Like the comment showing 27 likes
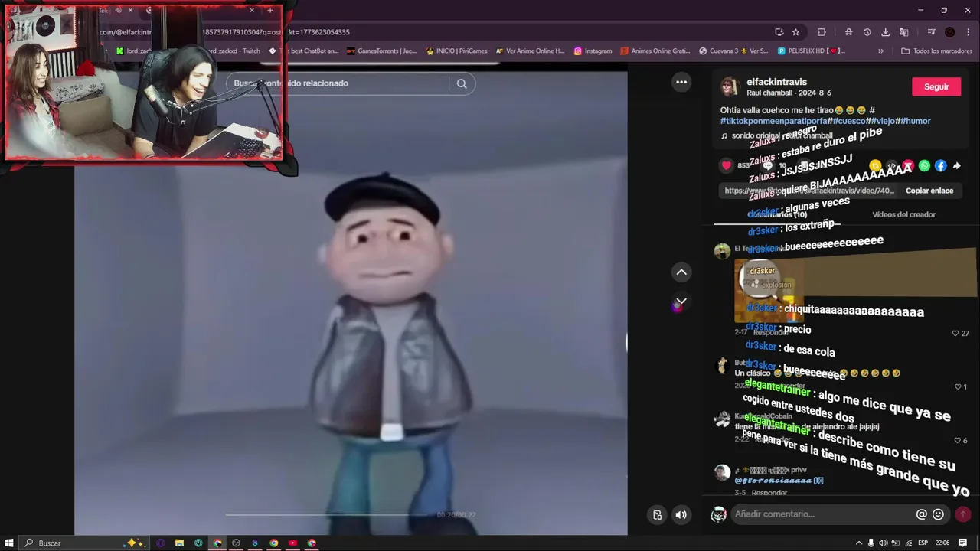This screenshot has height=551, width=980. (x=955, y=333)
